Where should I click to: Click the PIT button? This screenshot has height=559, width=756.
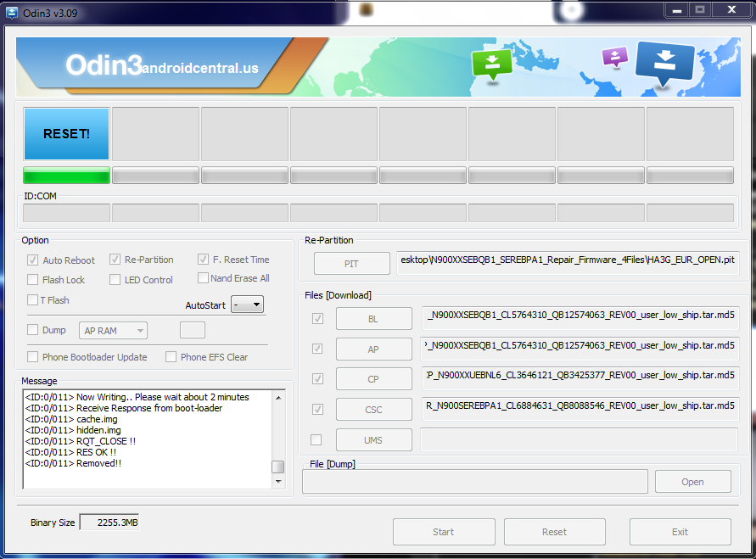point(351,264)
